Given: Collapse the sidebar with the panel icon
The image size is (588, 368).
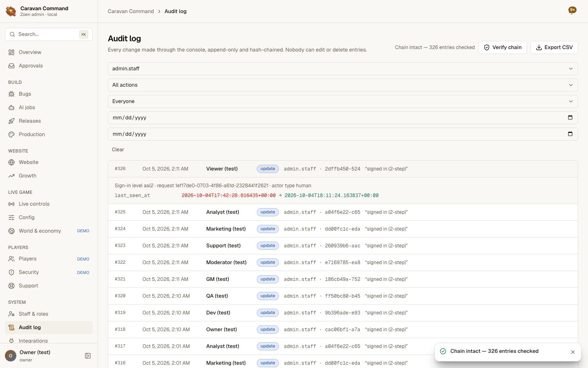Looking at the screenshot, I should coord(88,356).
